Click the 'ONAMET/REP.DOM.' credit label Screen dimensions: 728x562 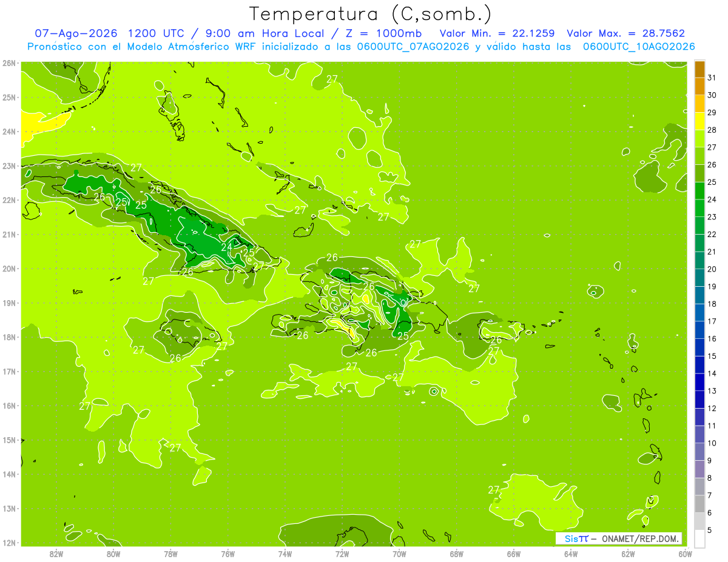click(x=641, y=538)
